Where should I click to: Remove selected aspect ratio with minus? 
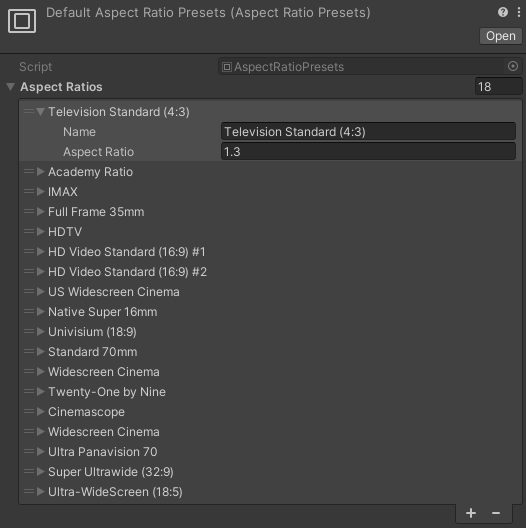click(x=496, y=513)
